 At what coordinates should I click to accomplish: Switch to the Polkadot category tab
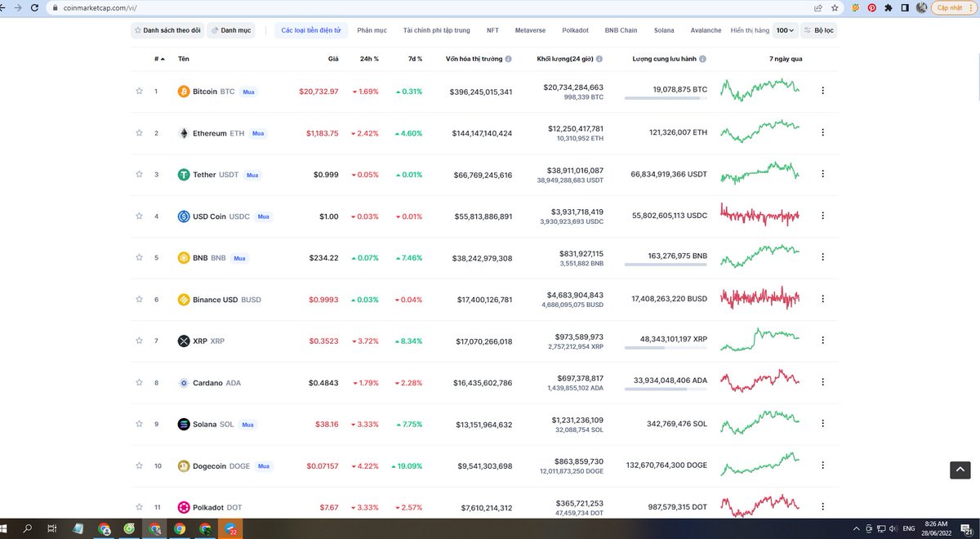point(575,30)
